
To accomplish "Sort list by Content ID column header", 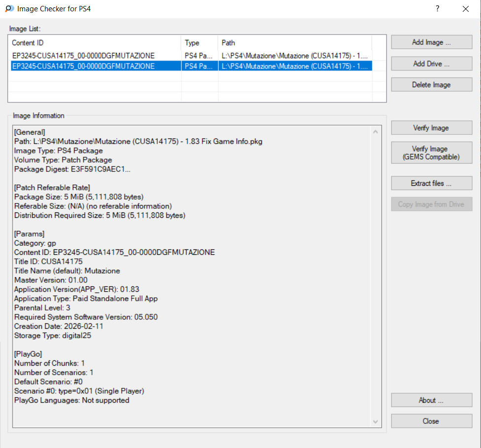I will tap(96, 43).
